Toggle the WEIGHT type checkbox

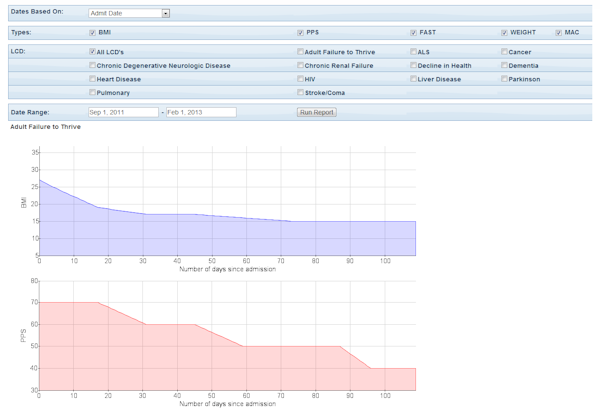pos(504,33)
